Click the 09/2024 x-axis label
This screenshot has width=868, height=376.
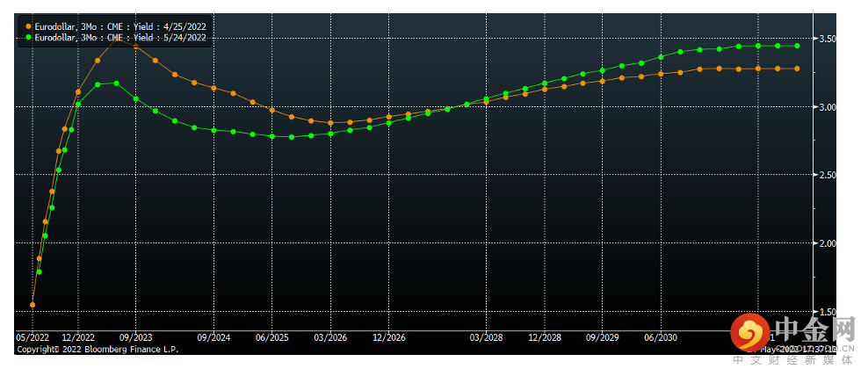click(213, 337)
